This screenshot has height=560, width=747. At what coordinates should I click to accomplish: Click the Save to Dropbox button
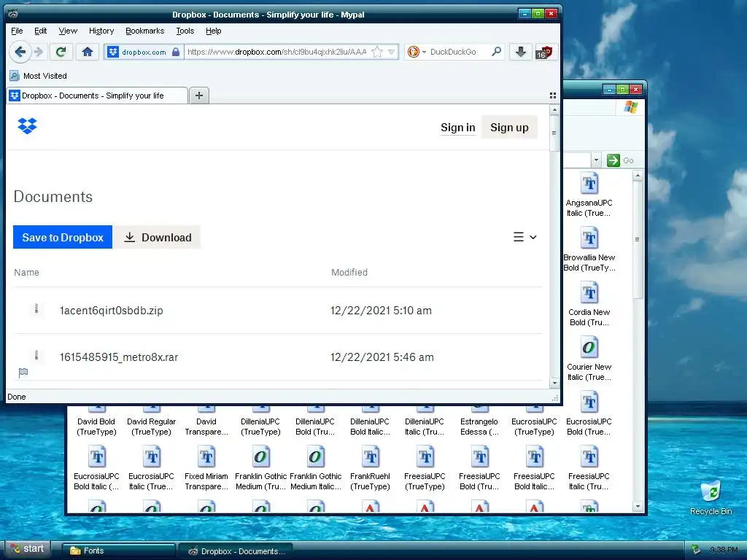click(x=63, y=237)
